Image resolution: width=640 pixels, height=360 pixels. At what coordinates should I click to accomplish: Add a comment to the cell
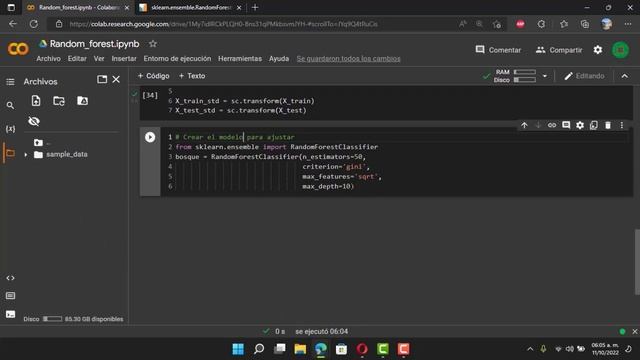[566, 125]
